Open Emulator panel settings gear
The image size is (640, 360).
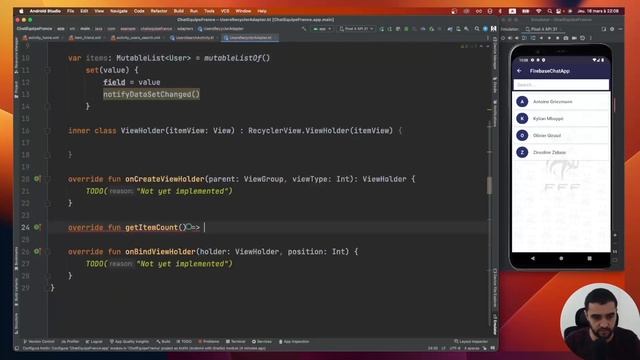tap(612, 29)
